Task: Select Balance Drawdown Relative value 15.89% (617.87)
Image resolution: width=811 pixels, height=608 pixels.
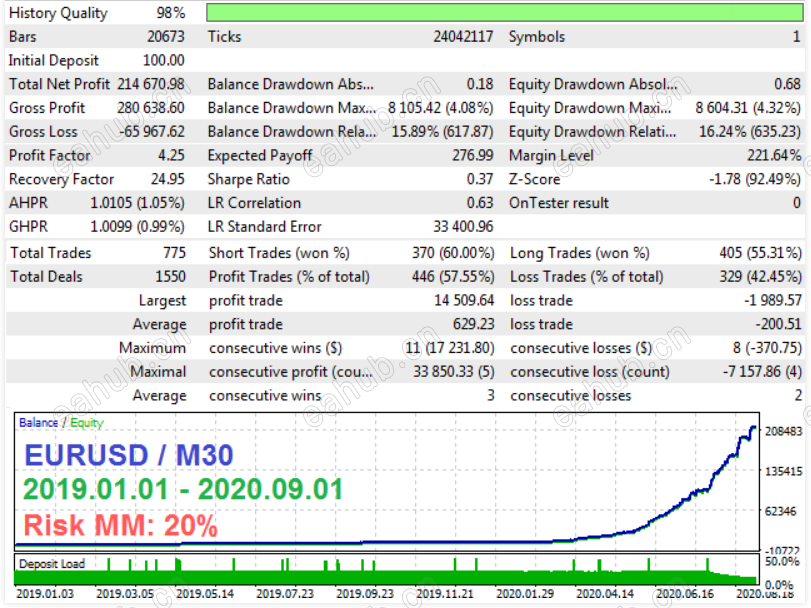Action: tap(442, 132)
